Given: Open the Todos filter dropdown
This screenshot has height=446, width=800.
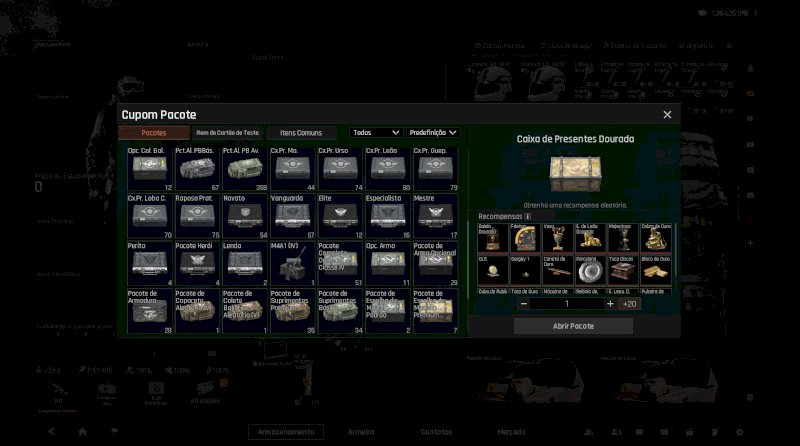Looking at the screenshot, I should [376, 132].
